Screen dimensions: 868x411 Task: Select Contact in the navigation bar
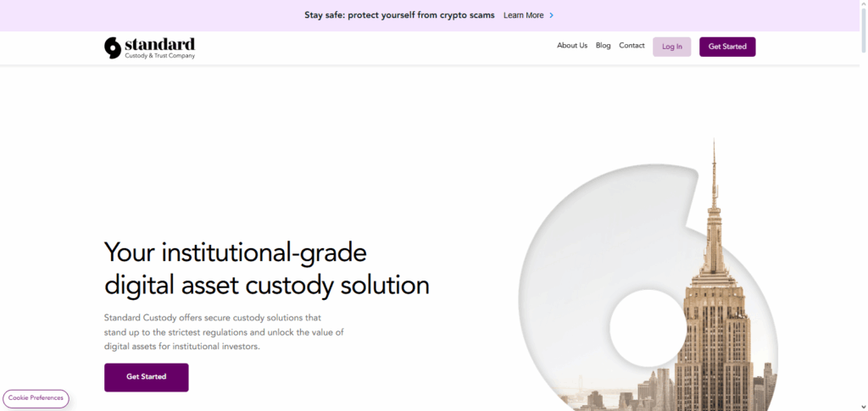point(632,46)
